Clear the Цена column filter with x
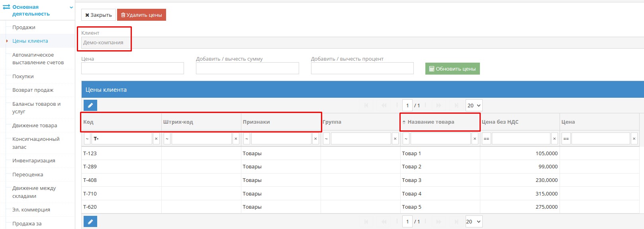 tap(634, 139)
